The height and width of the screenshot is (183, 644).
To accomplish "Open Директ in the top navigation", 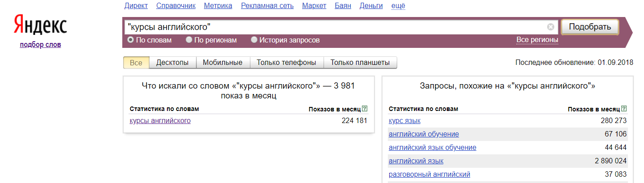I will pos(136,6).
